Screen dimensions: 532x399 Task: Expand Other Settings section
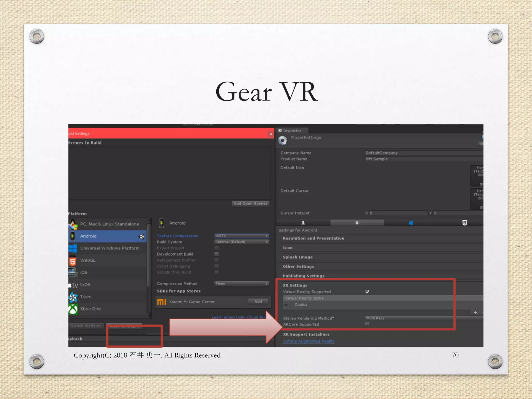tap(381, 267)
